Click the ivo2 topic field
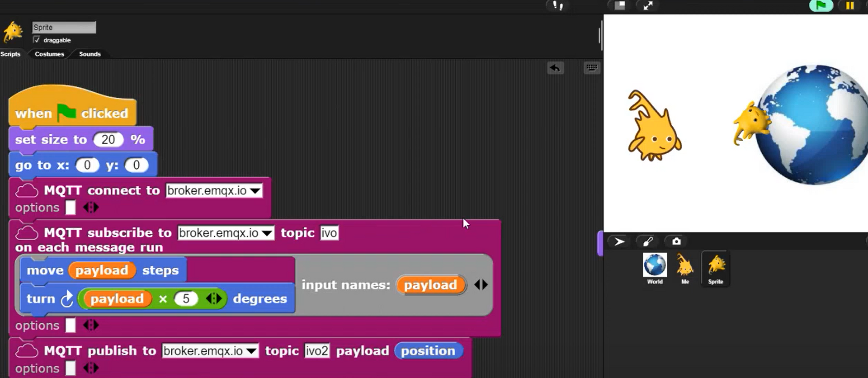 317,351
